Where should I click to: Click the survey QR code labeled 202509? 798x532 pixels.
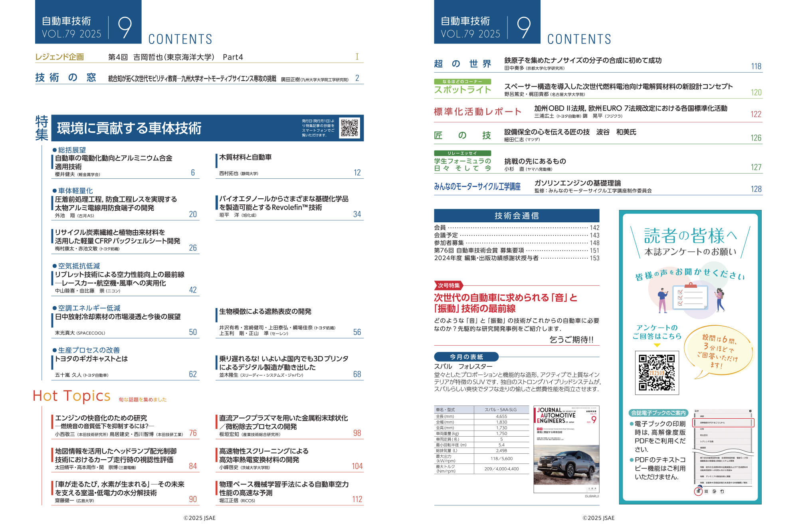pos(657,373)
